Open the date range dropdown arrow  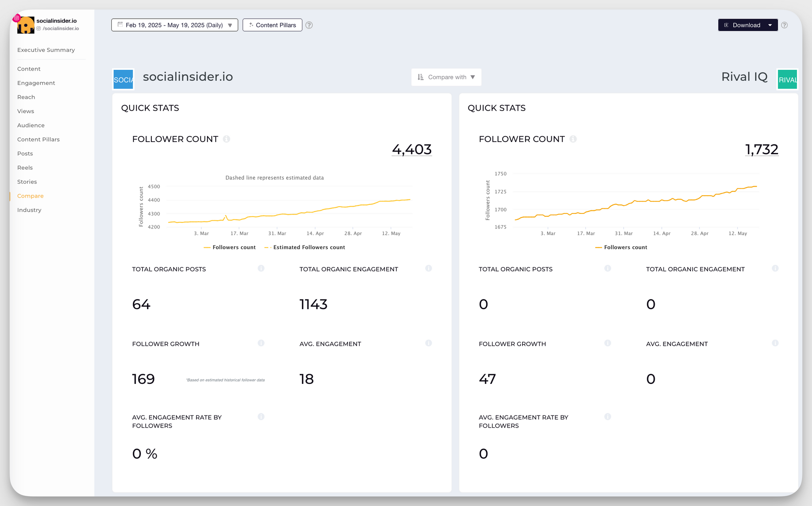pos(230,25)
